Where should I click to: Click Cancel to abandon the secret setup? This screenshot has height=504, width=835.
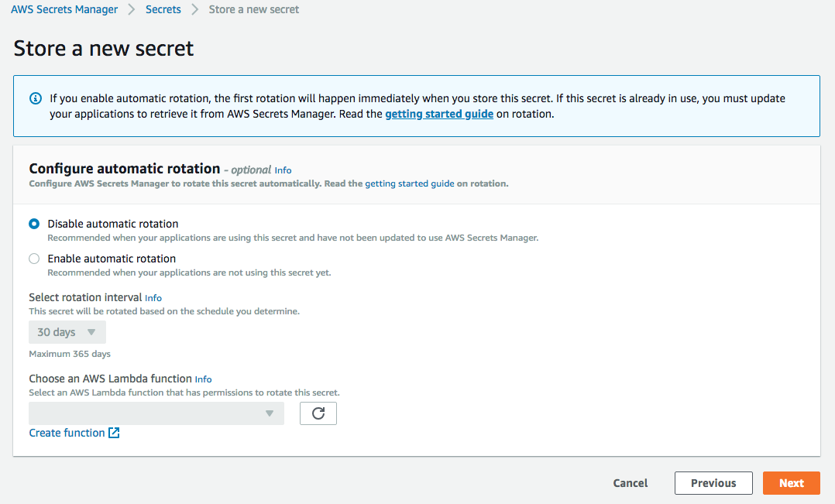630,482
